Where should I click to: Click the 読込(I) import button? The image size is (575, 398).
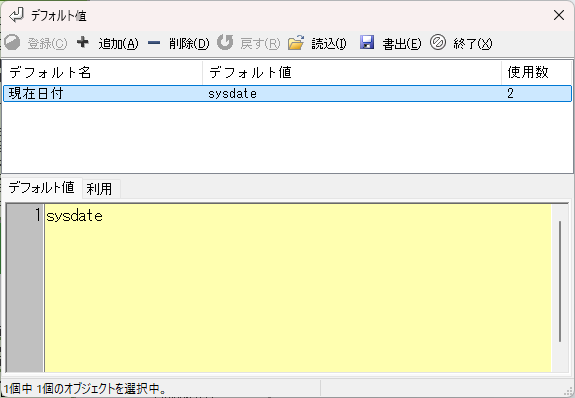tap(329, 44)
